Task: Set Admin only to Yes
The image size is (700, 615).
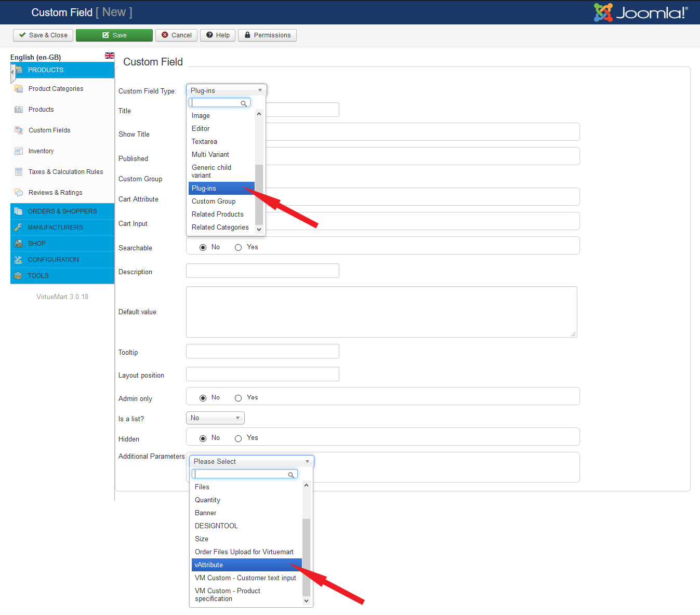Action: 238,398
